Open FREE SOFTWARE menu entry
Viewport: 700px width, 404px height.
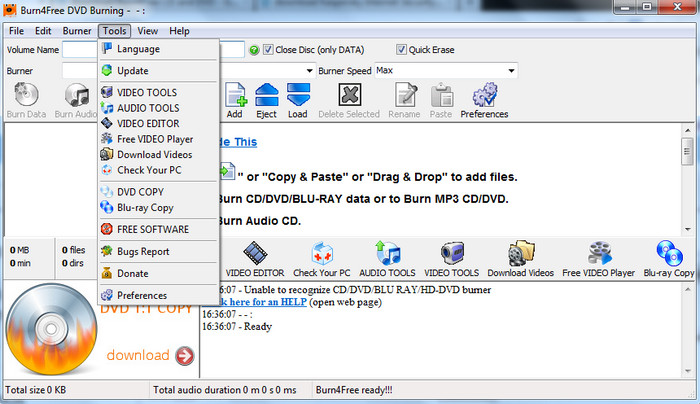click(159, 229)
